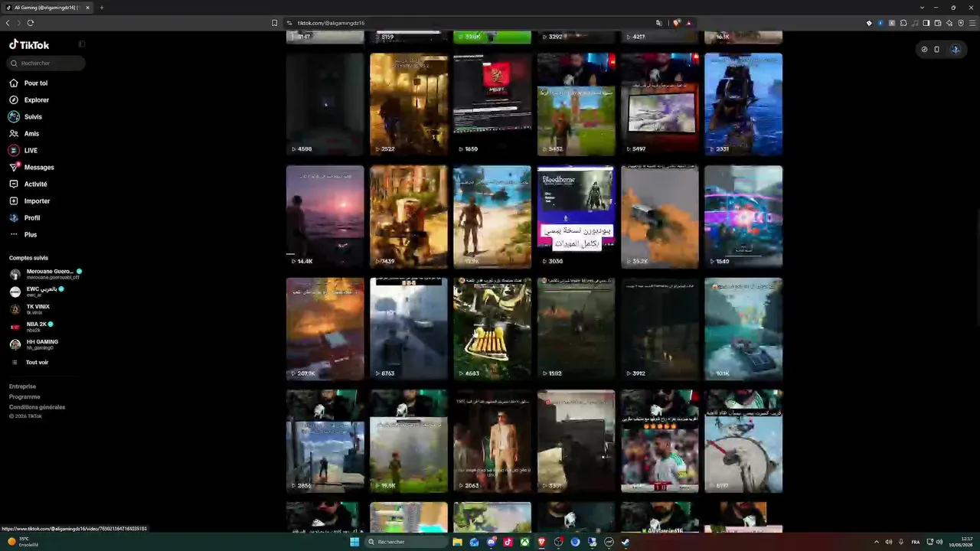Open the video with 2063 views
Viewport: 980px width, 551px height.
point(492,442)
